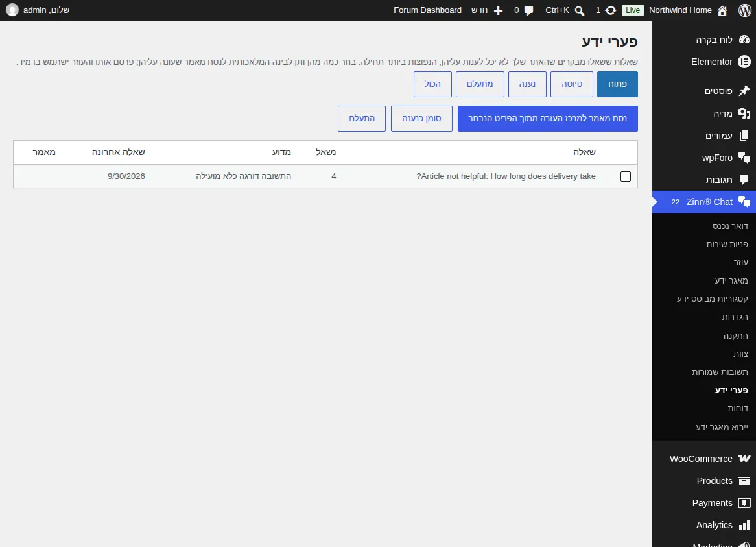Image resolution: width=756 pixels, height=547 pixels.
Task: Open Forum Dashboard link in toolbar
Action: click(427, 10)
